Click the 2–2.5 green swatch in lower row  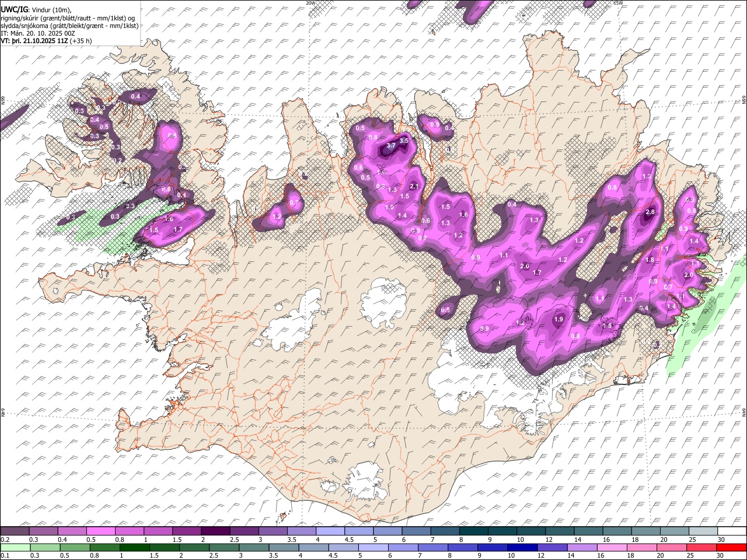193,547
